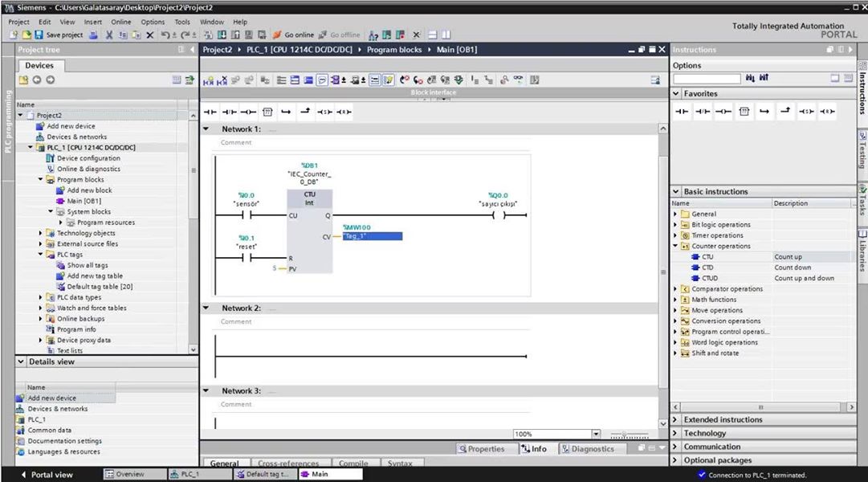Click Go online in the toolbar

(x=293, y=35)
